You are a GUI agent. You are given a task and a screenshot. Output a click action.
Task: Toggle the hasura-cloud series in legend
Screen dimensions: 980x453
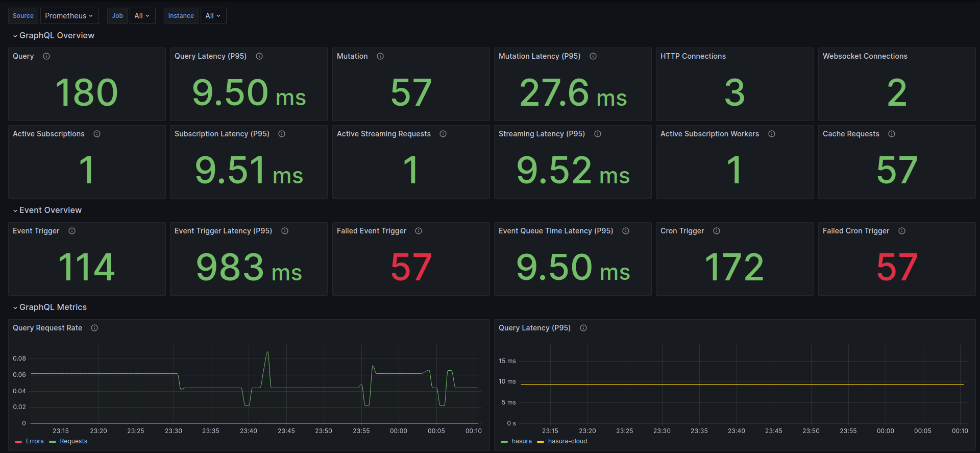tap(562, 441)
